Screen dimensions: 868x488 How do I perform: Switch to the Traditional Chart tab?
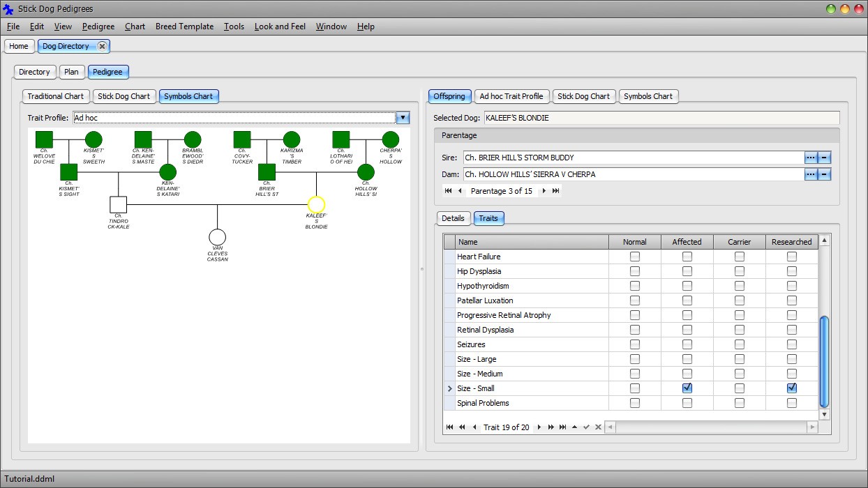pos(55,96)
